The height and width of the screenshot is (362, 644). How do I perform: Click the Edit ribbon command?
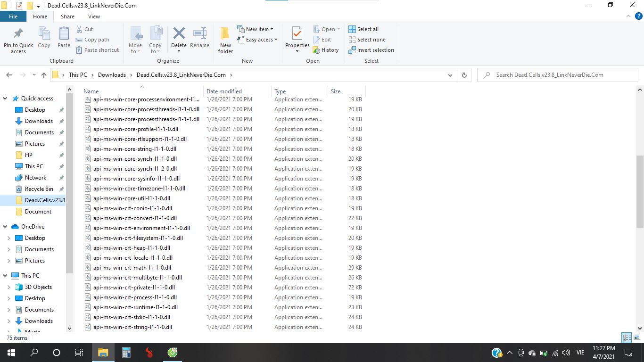tap(322, 40)
